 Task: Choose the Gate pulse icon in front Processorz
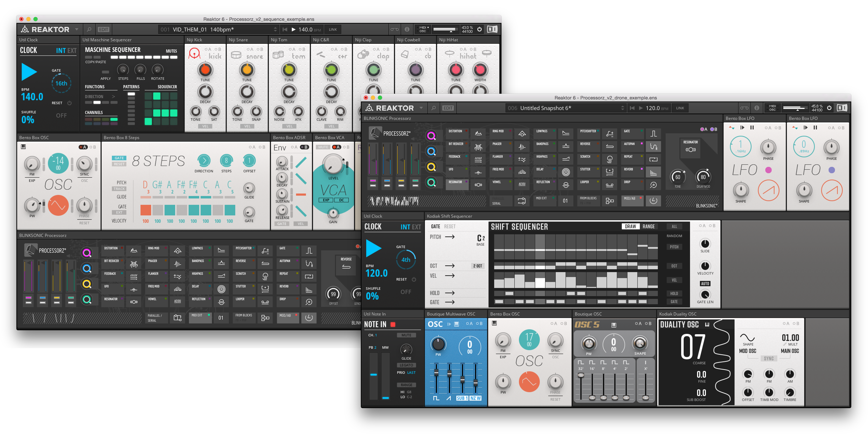point(653,134)
